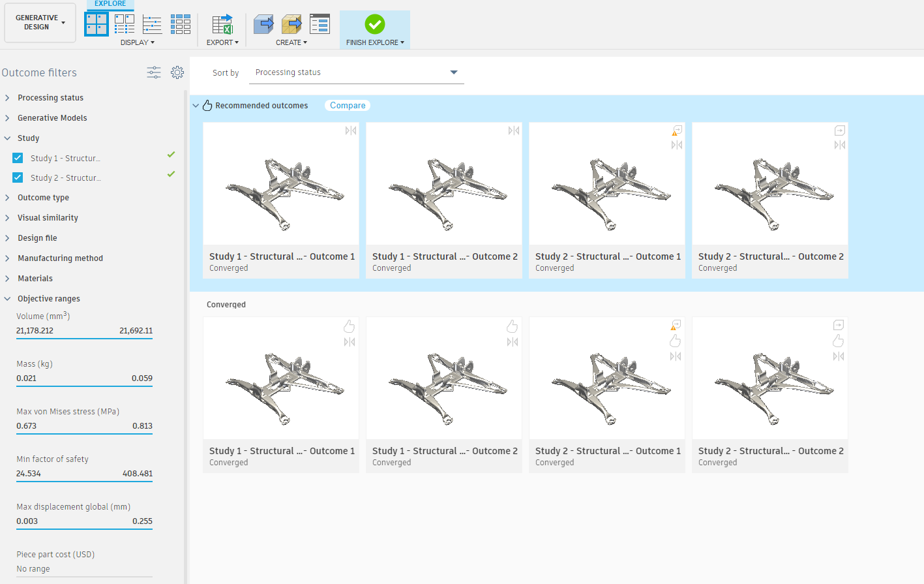Click the Compare button
Image resolution: width=924 pixels, height=584 pixels.
pyautogui.click(x=347, y=105)
